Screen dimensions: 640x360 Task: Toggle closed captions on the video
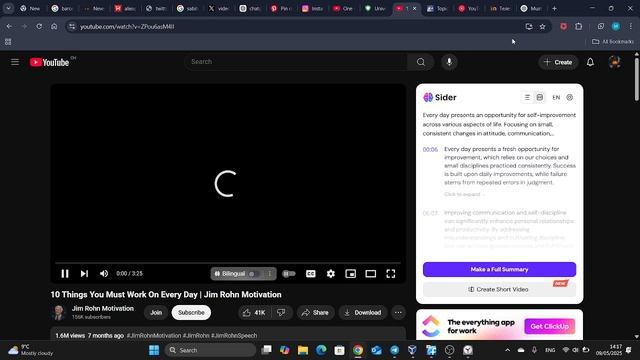pyautogui.click(x=311, y=273)
